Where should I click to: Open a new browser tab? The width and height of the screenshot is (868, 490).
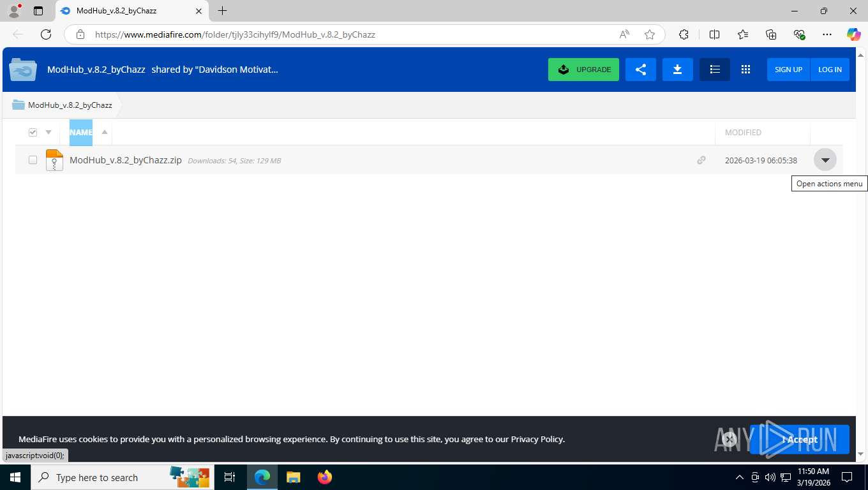click(x=222, y=11)
